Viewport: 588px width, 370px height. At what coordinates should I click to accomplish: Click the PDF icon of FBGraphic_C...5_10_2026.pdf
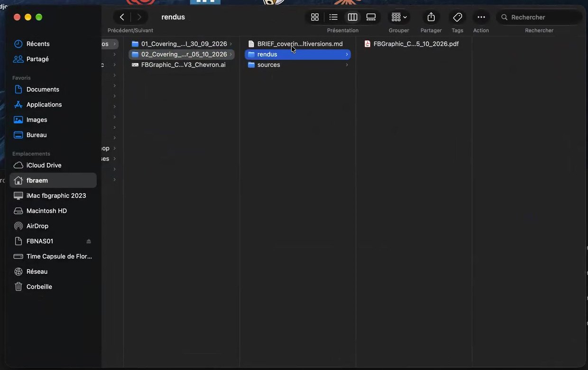point(367,44)
